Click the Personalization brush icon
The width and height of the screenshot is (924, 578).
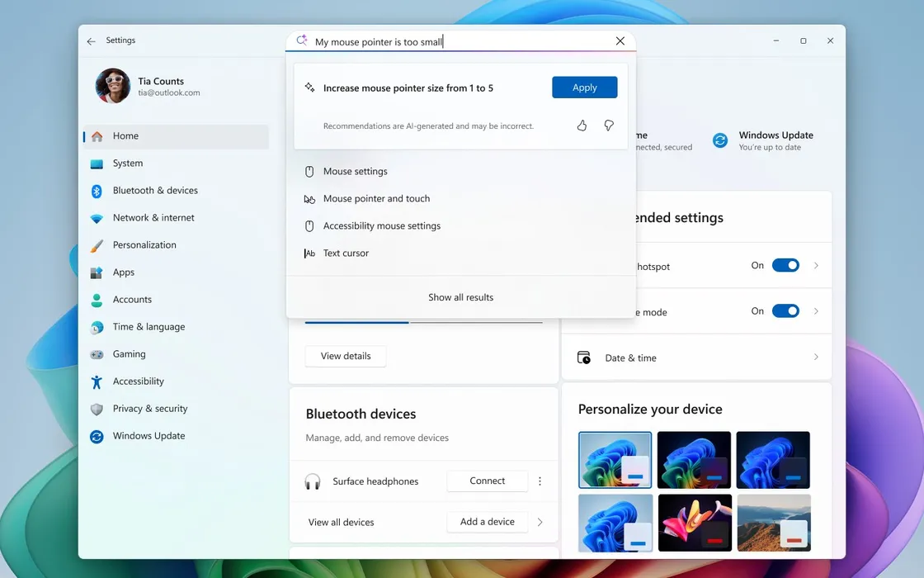[x=97, y=245]
